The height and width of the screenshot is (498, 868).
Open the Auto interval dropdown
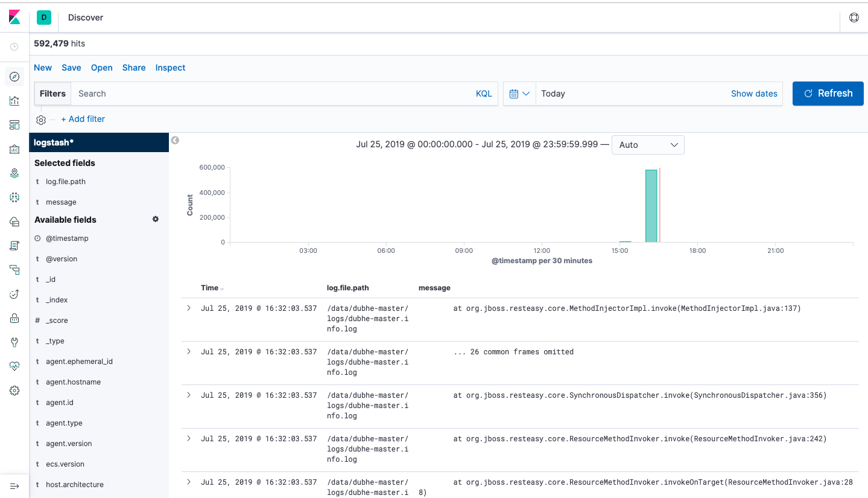pos(648,145)
